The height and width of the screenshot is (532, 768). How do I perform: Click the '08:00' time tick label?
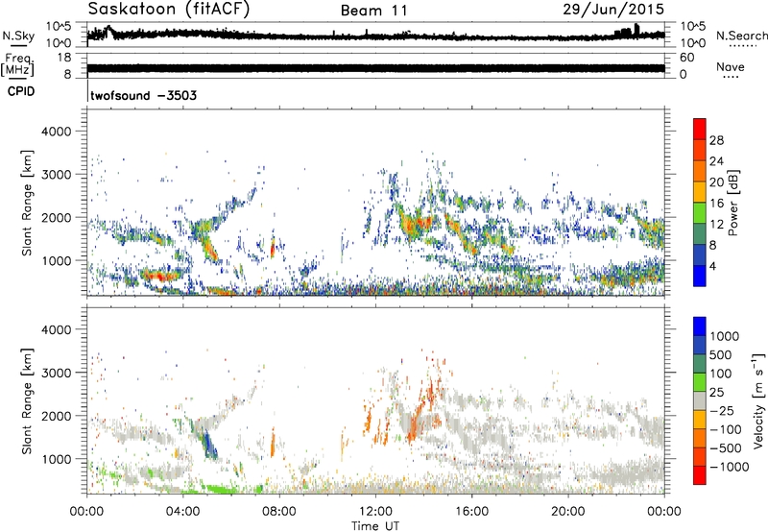pyautogui.click(x=279, y=512)
